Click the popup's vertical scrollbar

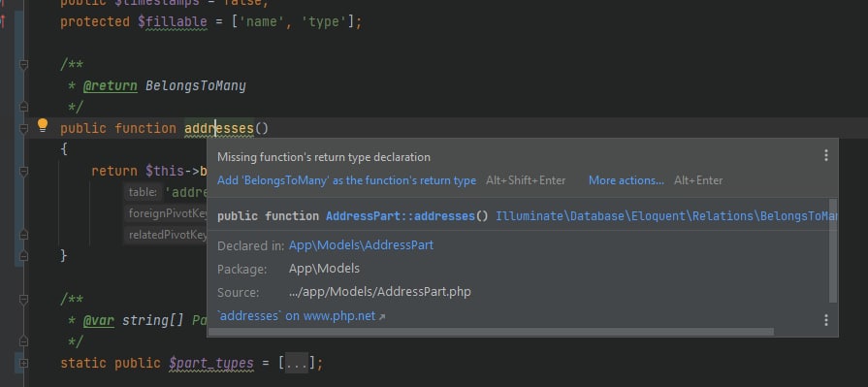[x=833, y=250]
